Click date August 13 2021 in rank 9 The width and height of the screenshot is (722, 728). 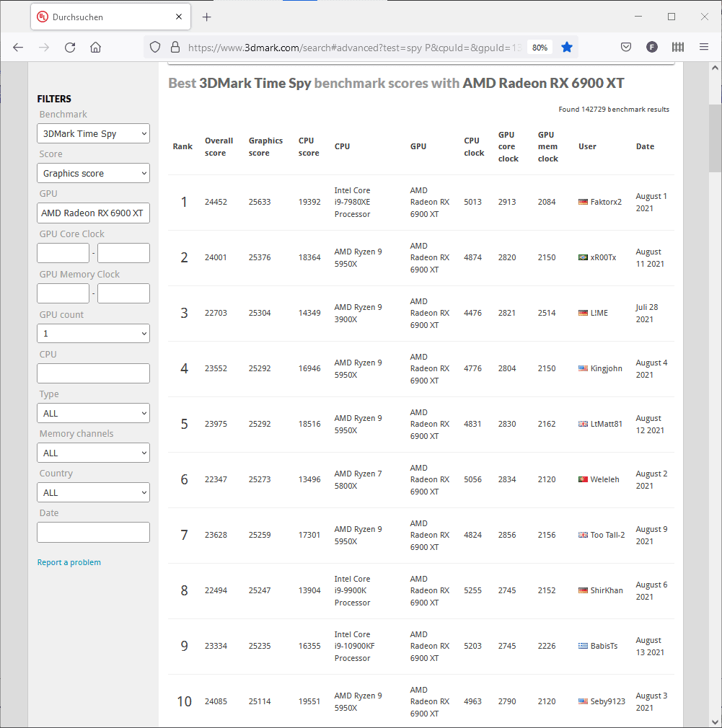click(650, 647)
